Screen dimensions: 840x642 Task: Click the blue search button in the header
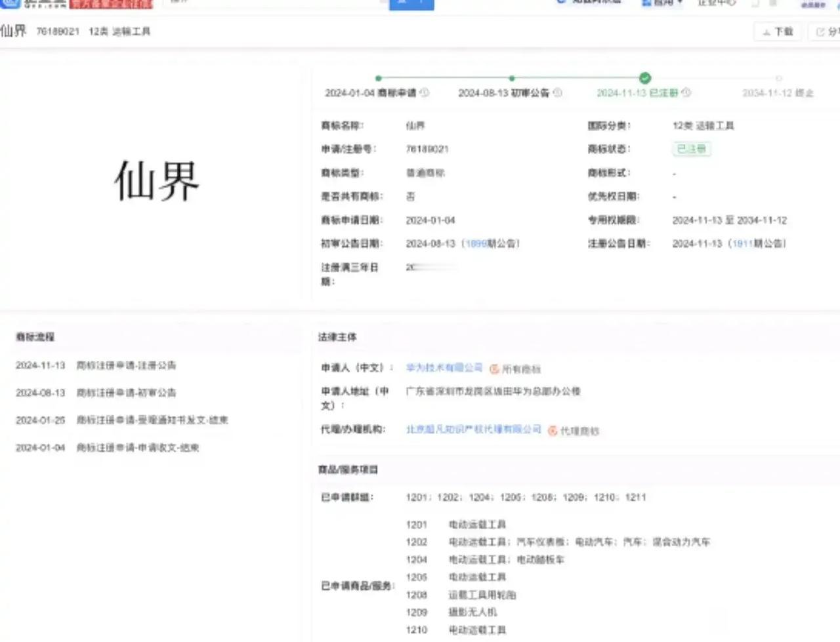[x=411, y=4]
